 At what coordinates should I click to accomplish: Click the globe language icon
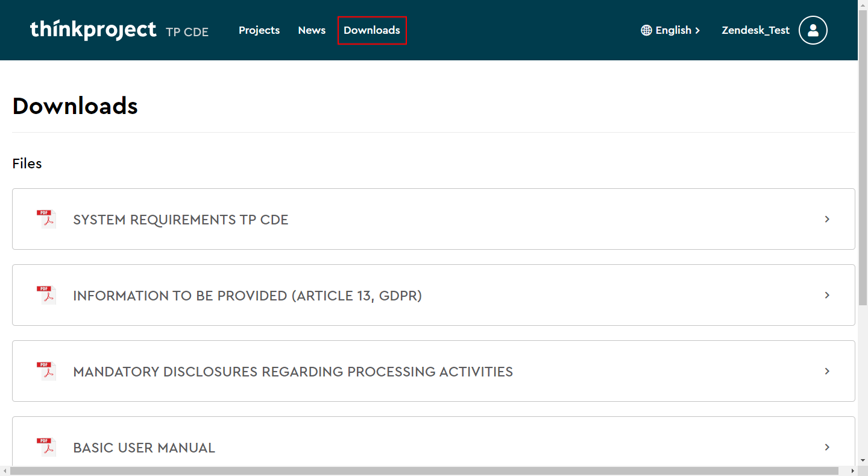(x=646, y=30)
